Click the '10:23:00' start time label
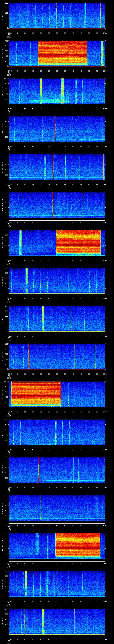114x644 pixels. pos(9,298)
